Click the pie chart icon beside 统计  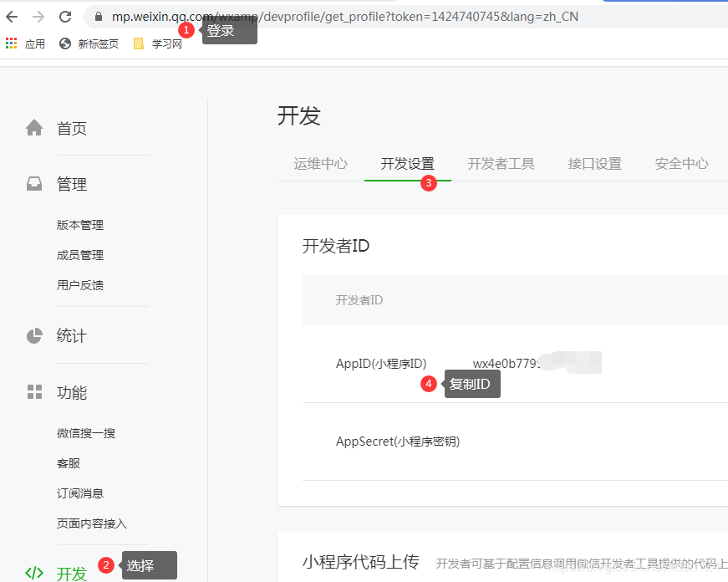coord(34,335)
